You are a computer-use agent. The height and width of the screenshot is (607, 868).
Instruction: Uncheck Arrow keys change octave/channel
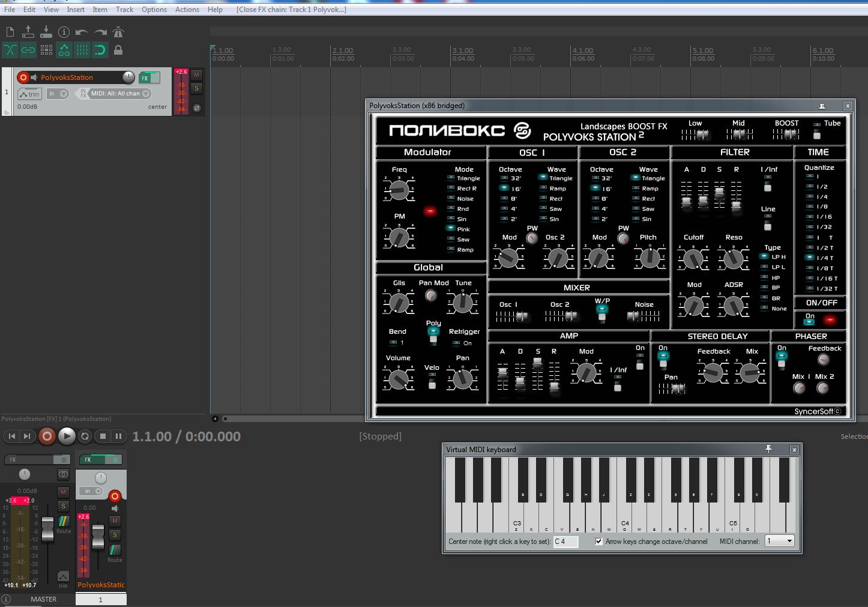[598, 541]
